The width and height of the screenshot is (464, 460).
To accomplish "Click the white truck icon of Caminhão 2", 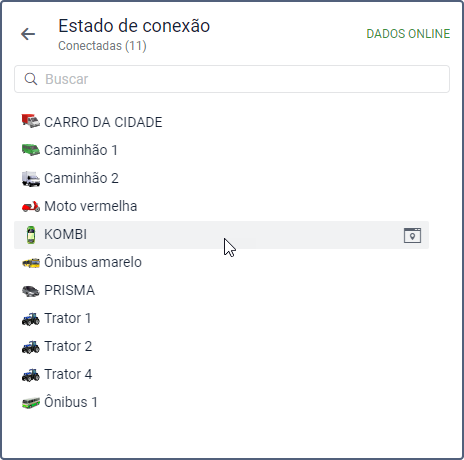I will [x=31, y=179].
